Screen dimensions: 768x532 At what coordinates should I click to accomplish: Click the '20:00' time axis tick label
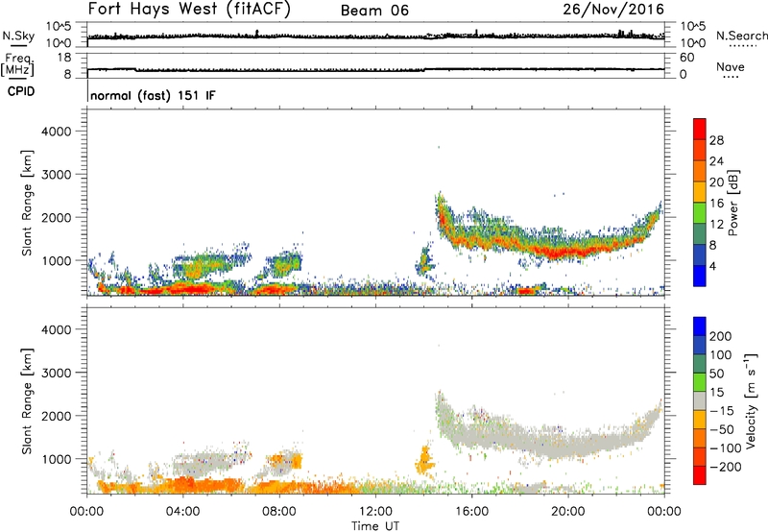[568, 512]
